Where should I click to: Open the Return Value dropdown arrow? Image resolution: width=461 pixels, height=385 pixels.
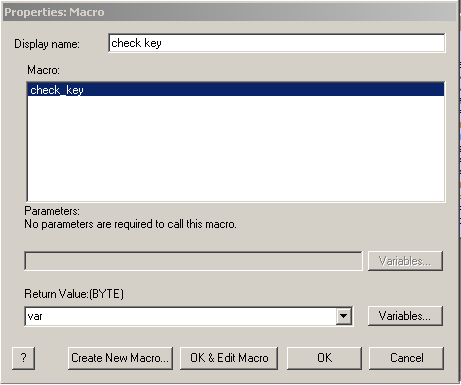(343, 316)
